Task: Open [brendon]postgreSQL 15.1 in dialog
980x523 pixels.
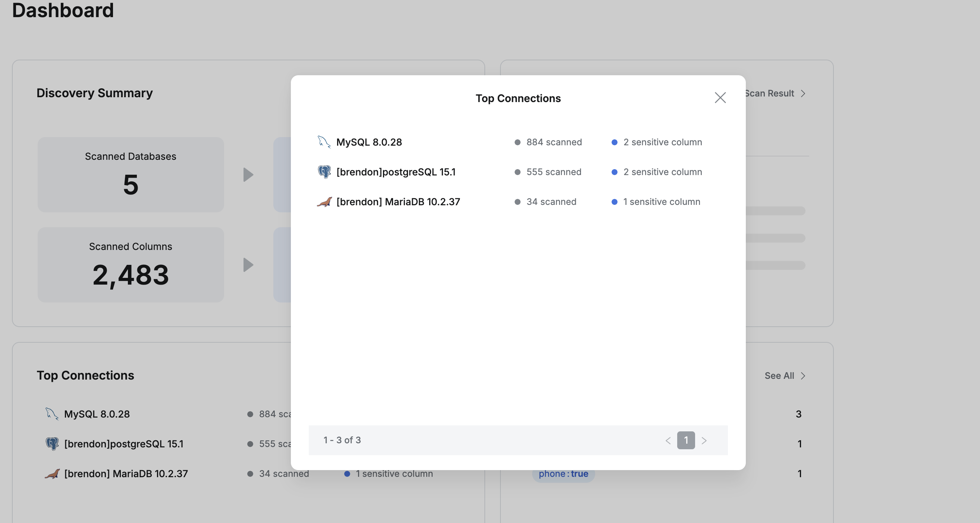Action: (396, 172)
